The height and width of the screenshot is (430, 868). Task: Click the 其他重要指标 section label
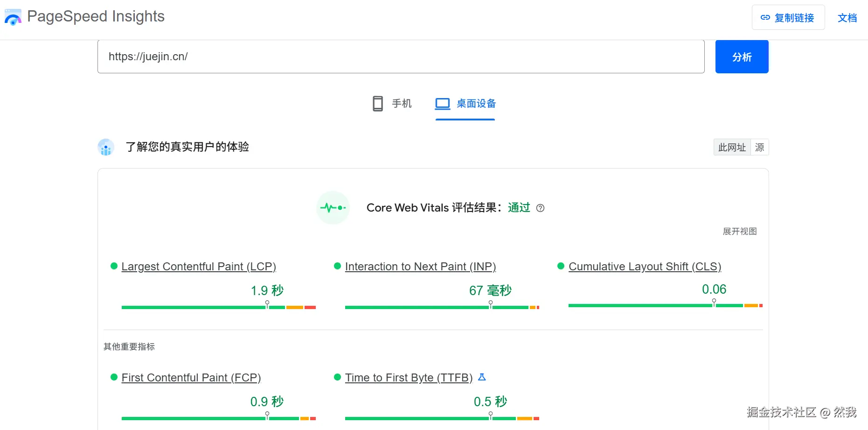(129, 346)
